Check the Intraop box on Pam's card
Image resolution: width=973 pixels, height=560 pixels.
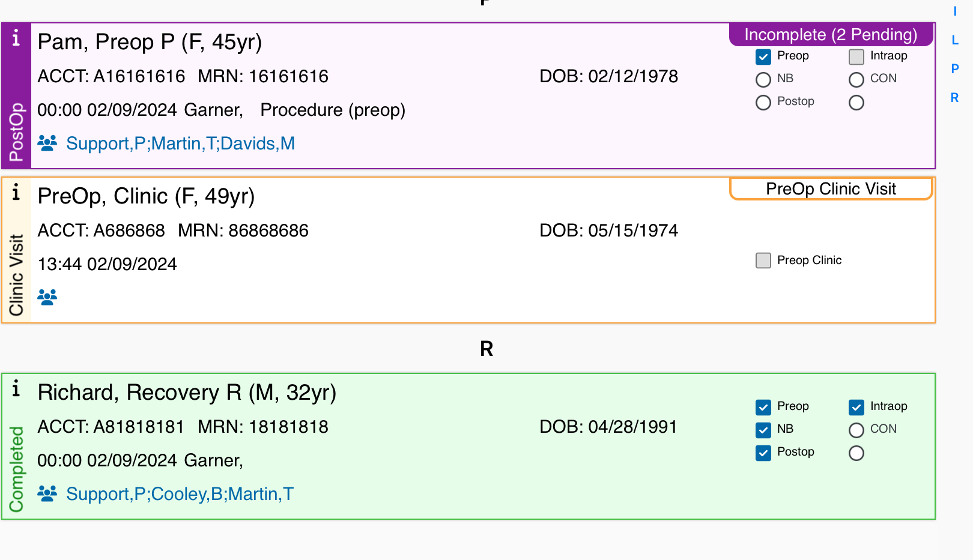pos(856,57)
